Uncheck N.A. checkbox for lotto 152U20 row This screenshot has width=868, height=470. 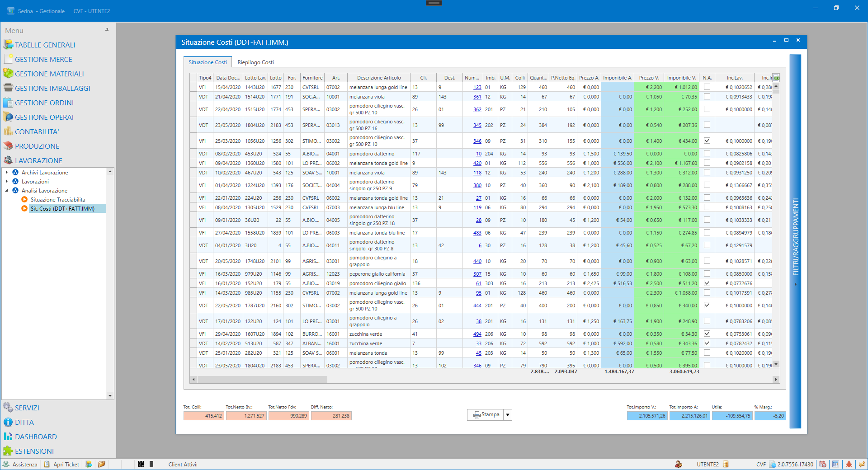(x=707, y=283)
